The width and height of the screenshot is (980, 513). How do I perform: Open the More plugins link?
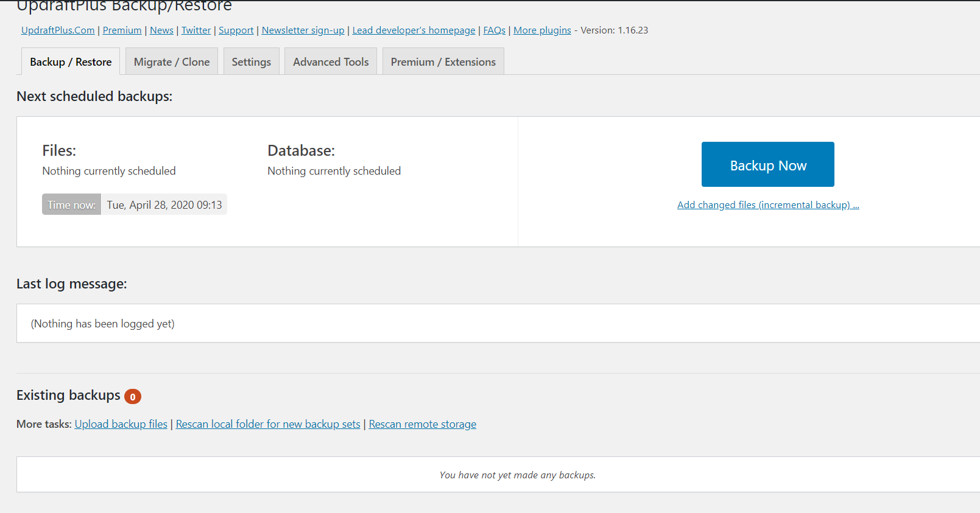[542, 30]
